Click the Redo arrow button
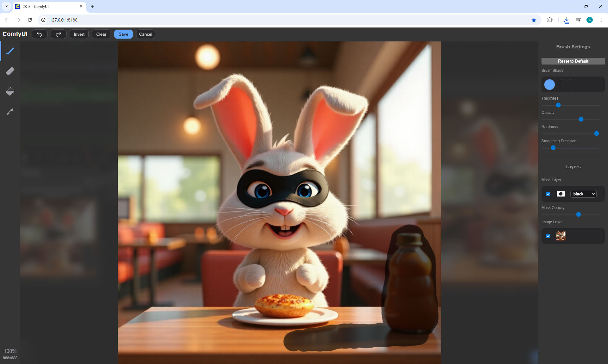This screenshot has width=608, height=364. [x=59, y=34]
